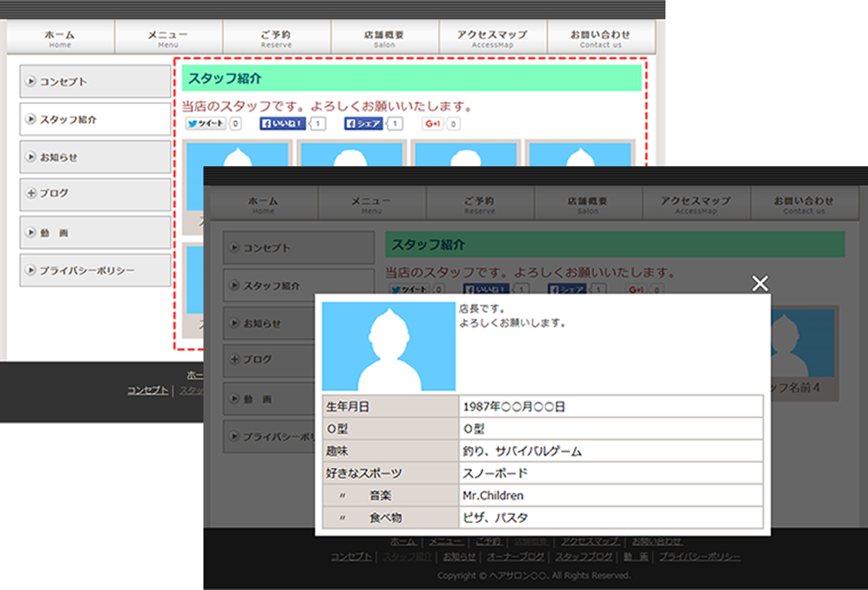Open お問い合わせ in the front window's dimmed navigation
Image resolution: width=868 pixels, height=590 pixels.
[x=805, y=204]
